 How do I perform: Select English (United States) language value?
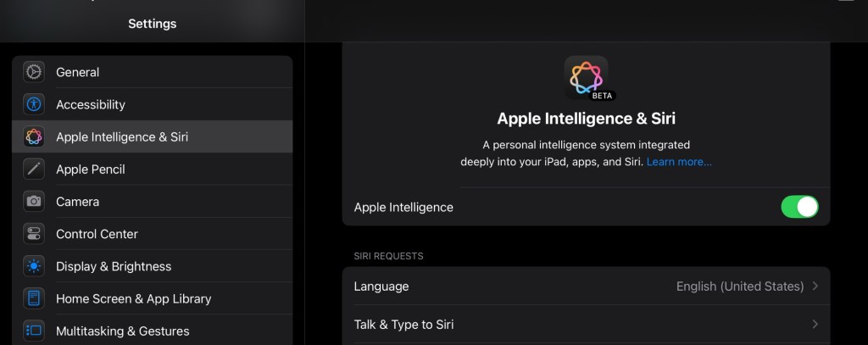click(x=739, y=287)
